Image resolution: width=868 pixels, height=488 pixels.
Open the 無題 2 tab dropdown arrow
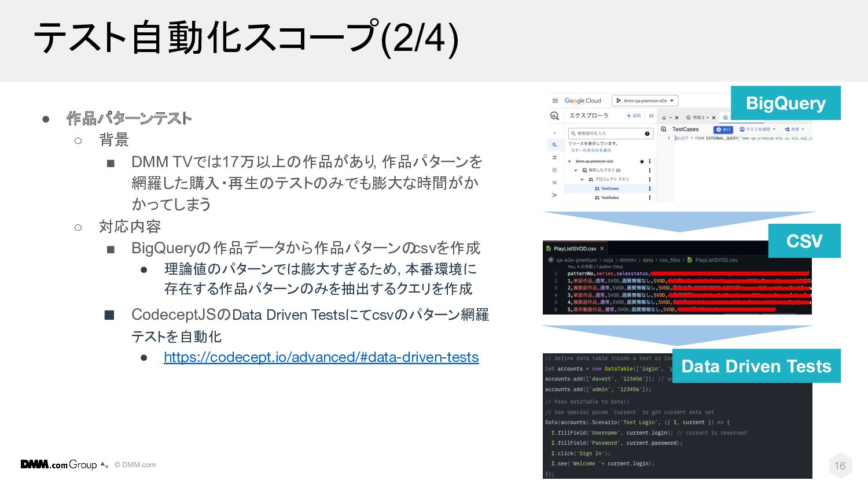708,118
